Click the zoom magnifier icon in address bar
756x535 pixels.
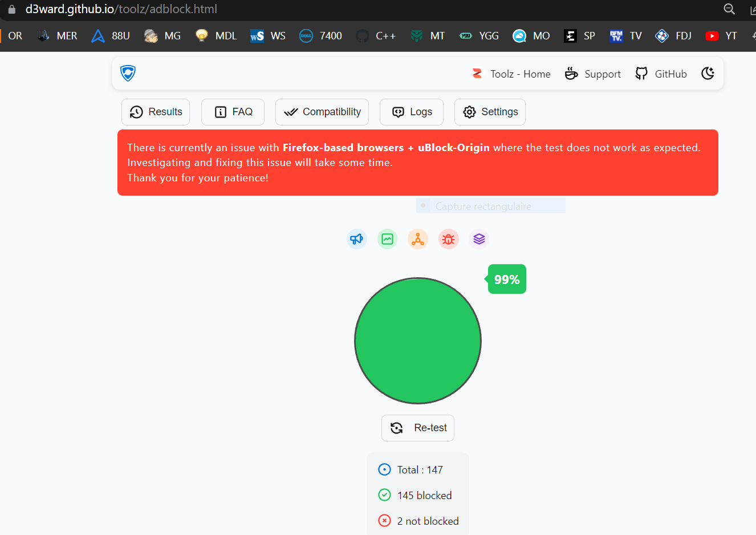[729, 9]
